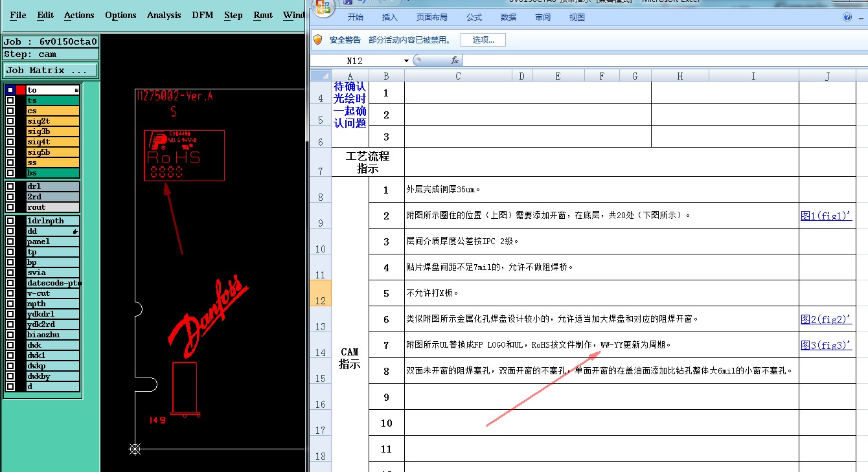
Task: Open the 图2(fig2) hyperlink
Action: pyautogui.click(x=827, y=319)
